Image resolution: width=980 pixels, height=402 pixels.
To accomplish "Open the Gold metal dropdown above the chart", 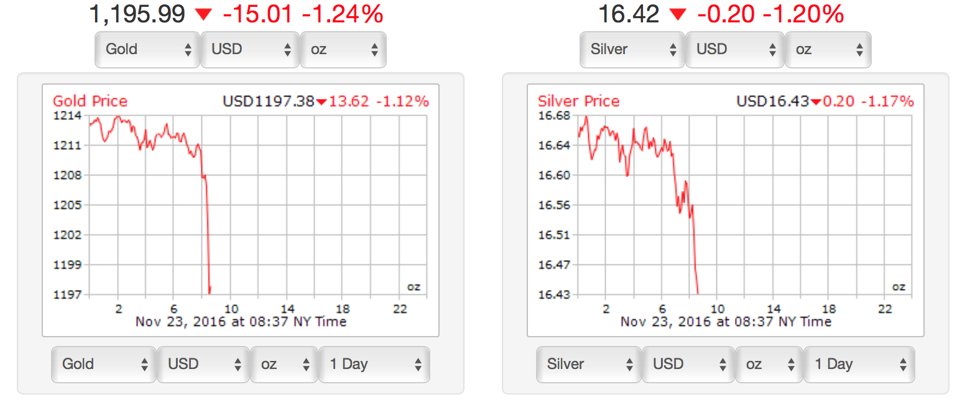I will coord(147,50).
